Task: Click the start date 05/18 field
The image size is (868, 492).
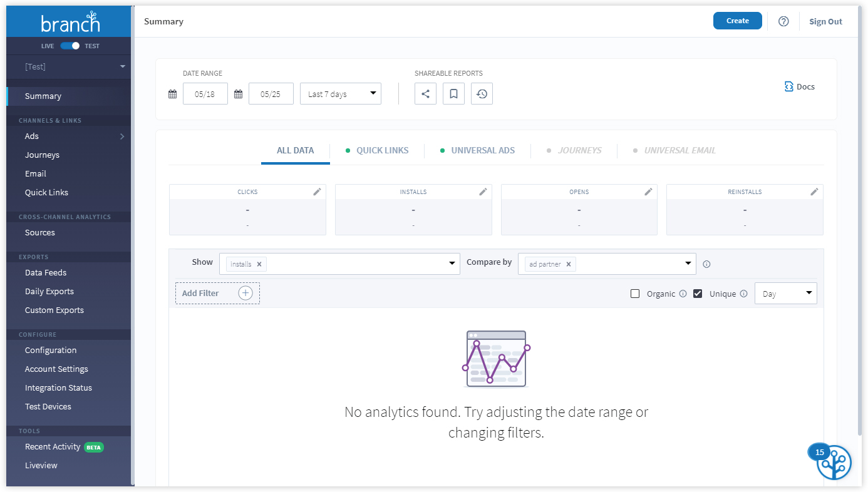Action: pos(205,94)
